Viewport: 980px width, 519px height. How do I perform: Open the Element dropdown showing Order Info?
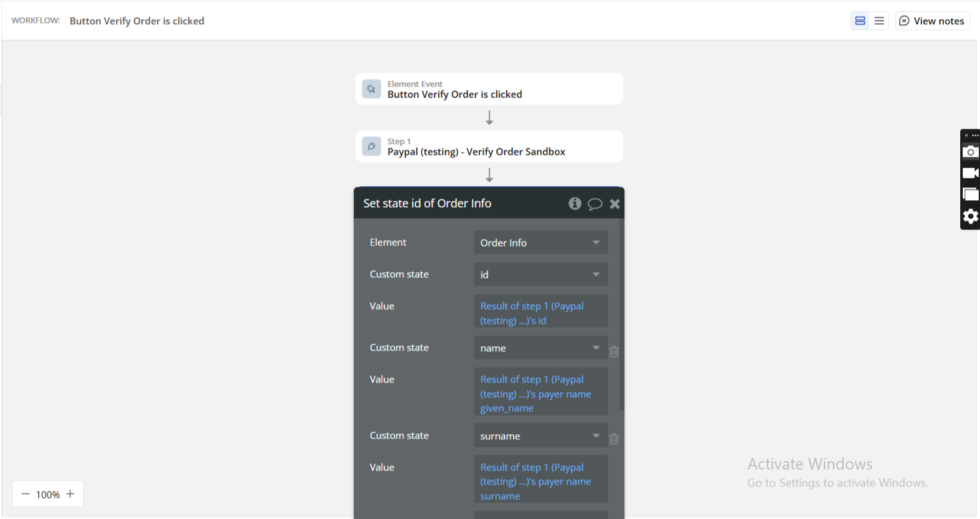click(540, 243)
